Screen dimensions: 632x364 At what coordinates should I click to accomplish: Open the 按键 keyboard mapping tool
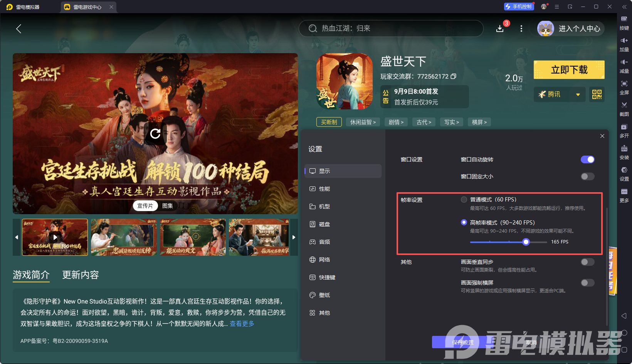point(624,23)
